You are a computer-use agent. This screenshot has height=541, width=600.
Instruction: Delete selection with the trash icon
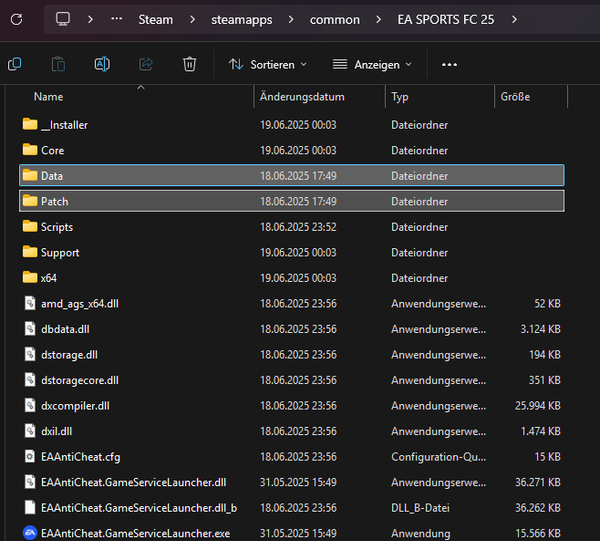[189, 64]
